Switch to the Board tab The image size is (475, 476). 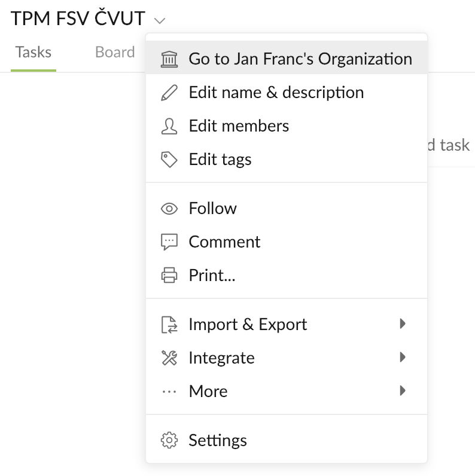(x=115, y=52)
